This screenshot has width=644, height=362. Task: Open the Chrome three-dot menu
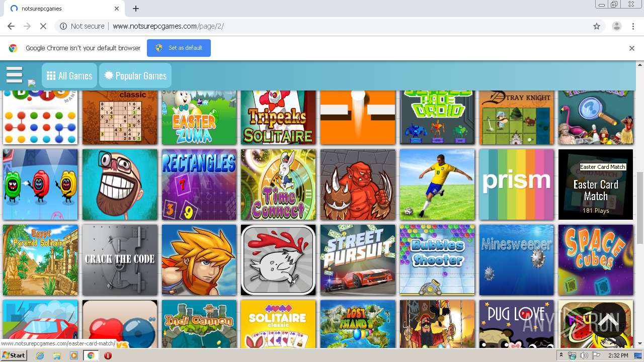coord(633,26)
